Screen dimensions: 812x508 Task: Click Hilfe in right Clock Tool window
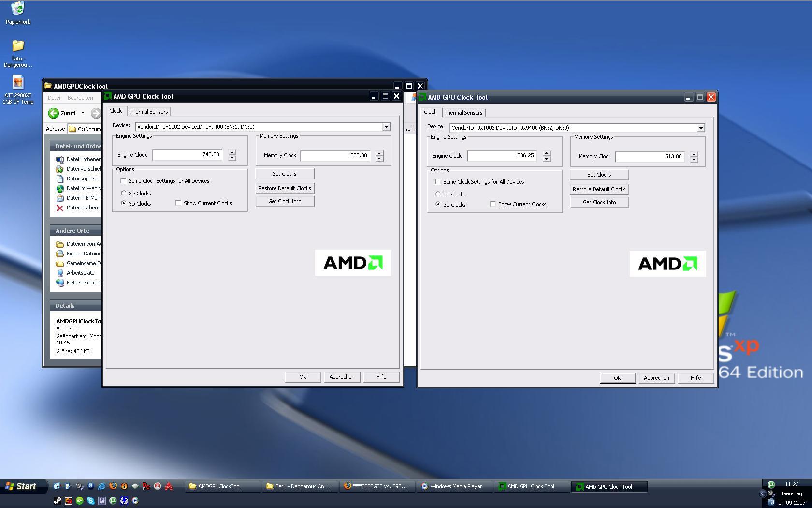coord(696,378)
